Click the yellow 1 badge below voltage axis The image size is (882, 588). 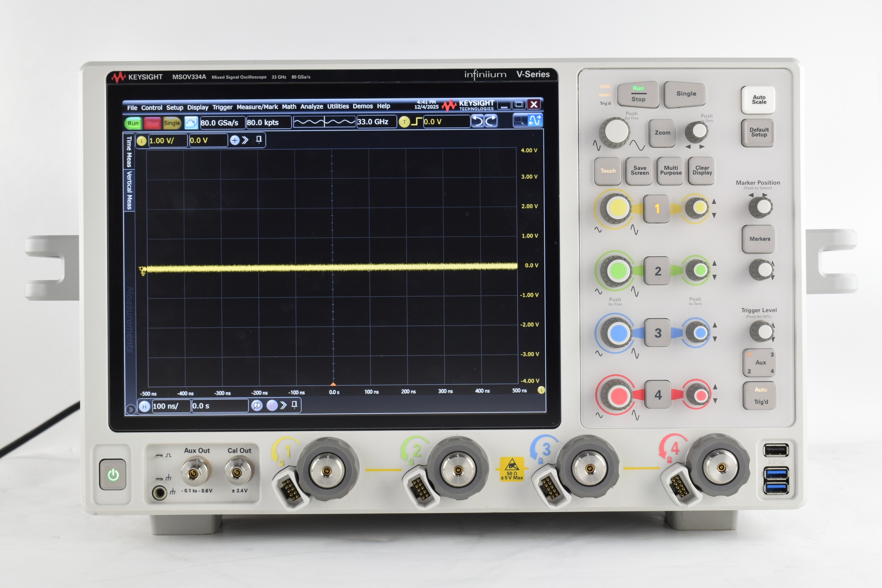541,390
